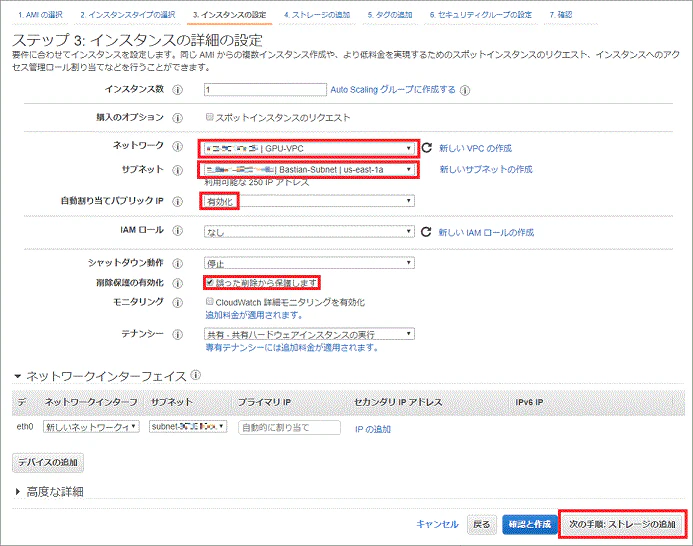Viewport: 693px width, 546px height.
Task: Enable CloudWatch 詳細モニタリング checkbox
Action: [x=209, y=302]
